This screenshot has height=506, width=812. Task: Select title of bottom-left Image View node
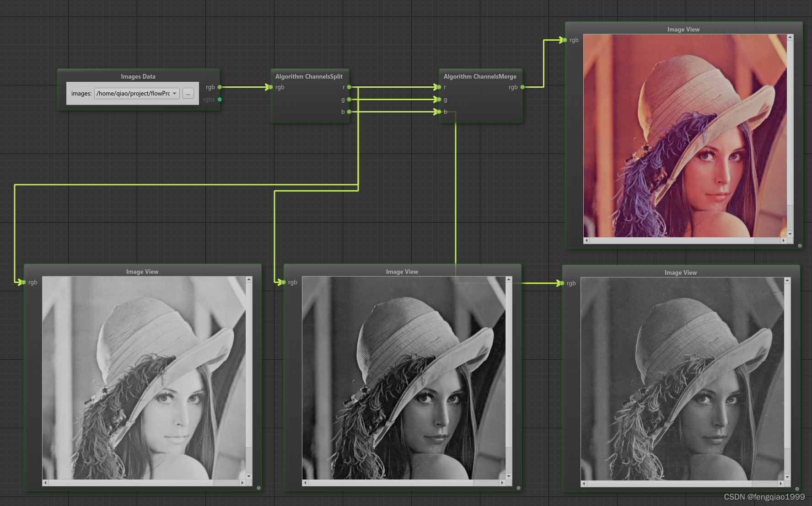point(142,272)
